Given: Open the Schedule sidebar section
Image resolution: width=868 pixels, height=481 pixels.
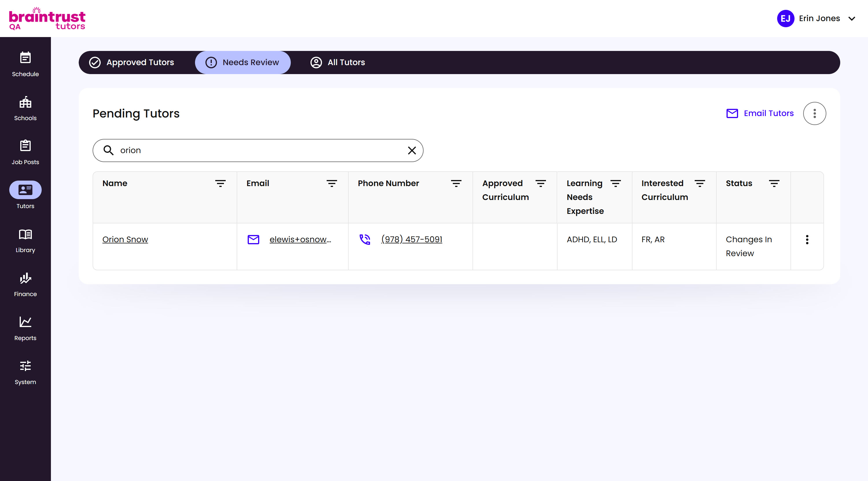Looking at the screenshot, I should pos(25,64).
